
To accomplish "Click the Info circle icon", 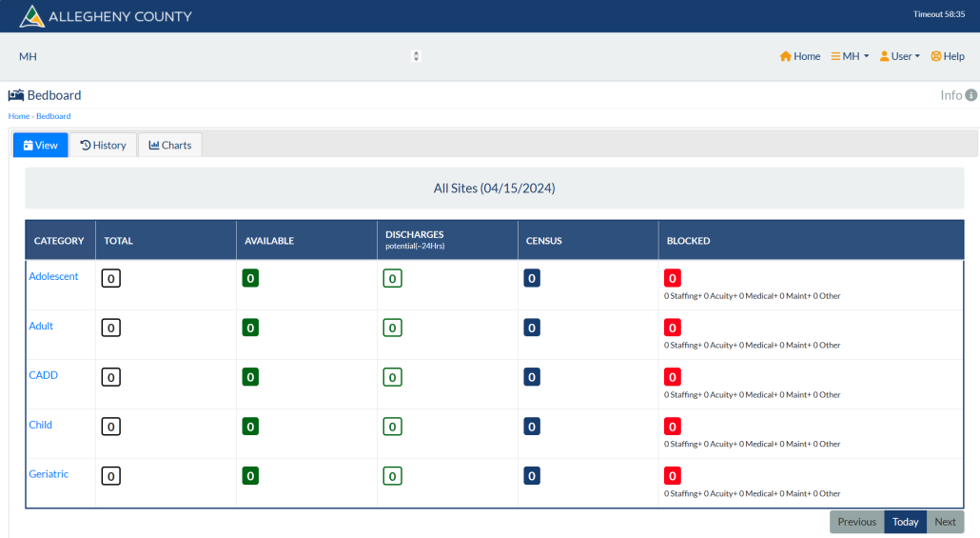I will pos(970,95).
